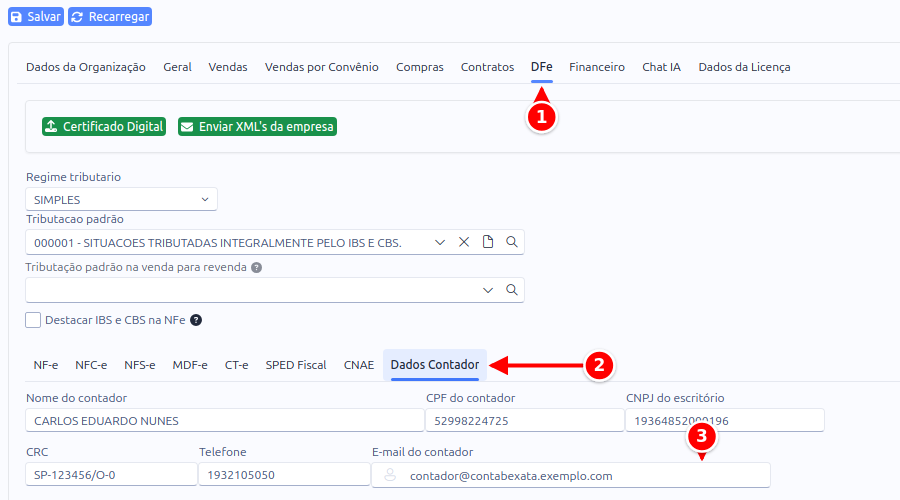Open the Dados da Organização tab
Image resolution: width=900 pixels, height=500 pixels.
tap(86, 67)
